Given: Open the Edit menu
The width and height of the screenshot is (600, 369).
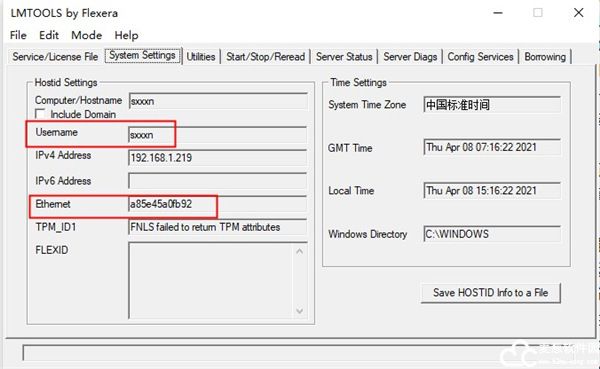Looking at the screenshot, I should coord(49,35).
